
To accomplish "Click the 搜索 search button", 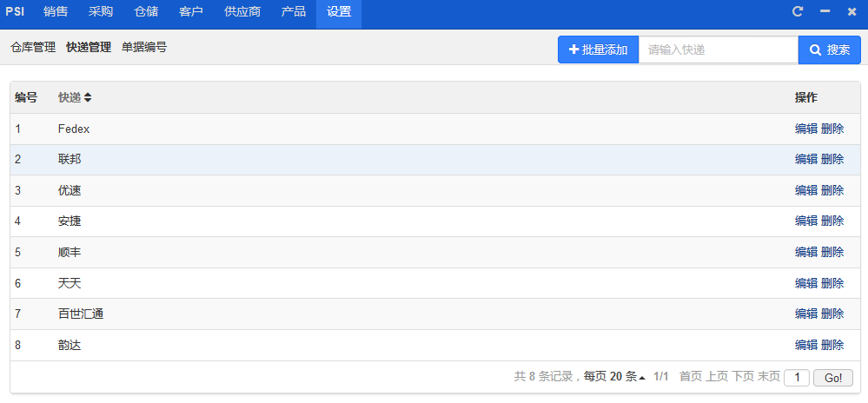I will pyautogui.click(x=829, y=50).
